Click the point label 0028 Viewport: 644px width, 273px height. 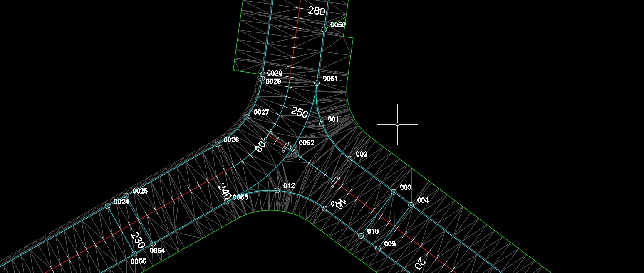pyautogui.click(x=273, y=81)
